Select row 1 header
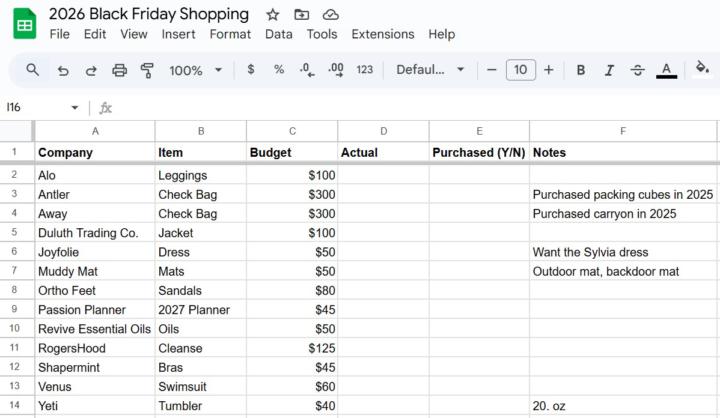 click(15, 152)
